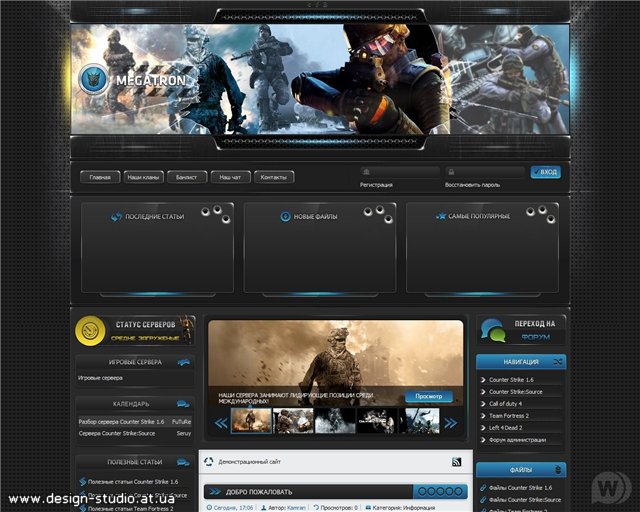Open Counter Strike:Source in navigation
The image size is (640, 512).
click(x=516, y=392)
